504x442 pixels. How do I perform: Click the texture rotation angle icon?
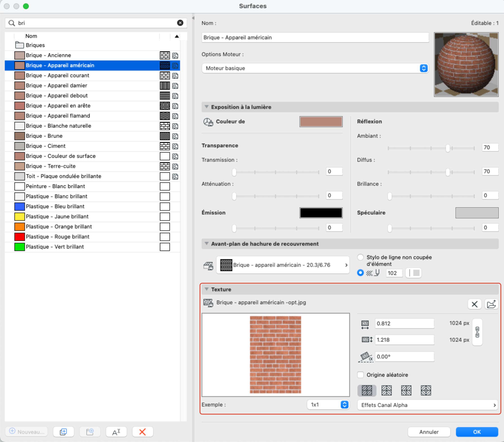(x=366, y=357)
